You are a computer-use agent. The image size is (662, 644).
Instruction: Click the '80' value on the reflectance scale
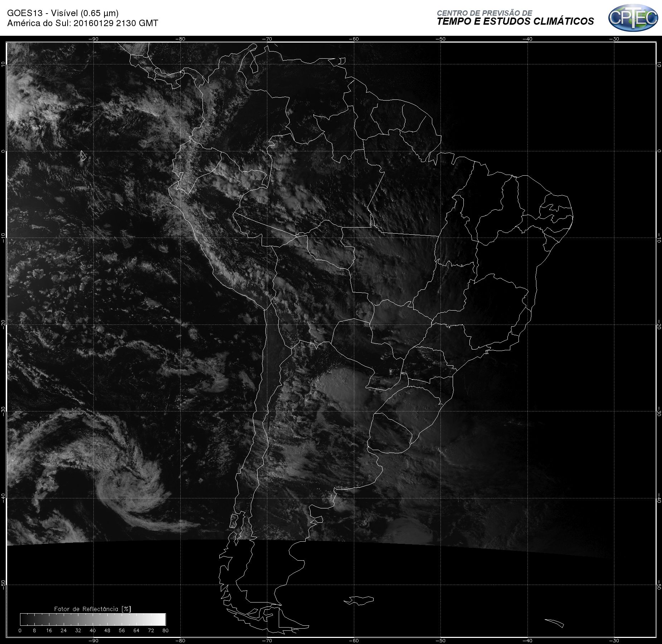point(165,630)
